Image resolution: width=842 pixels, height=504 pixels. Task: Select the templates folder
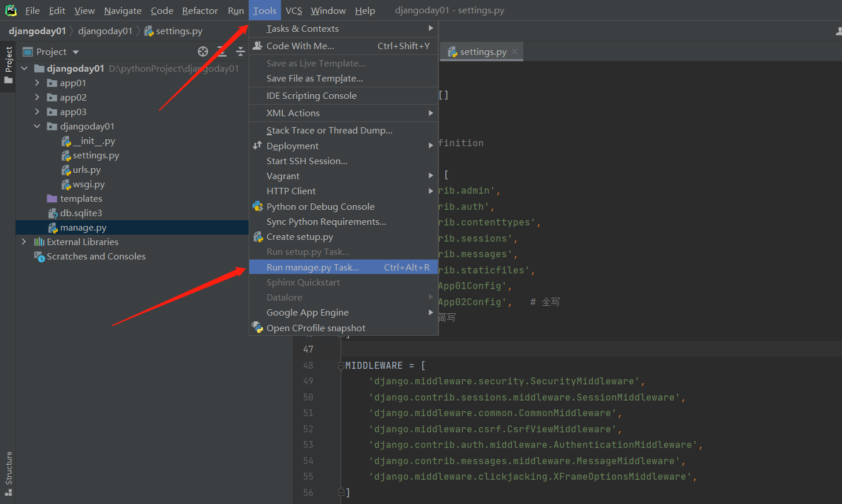(x=75, y=199)
